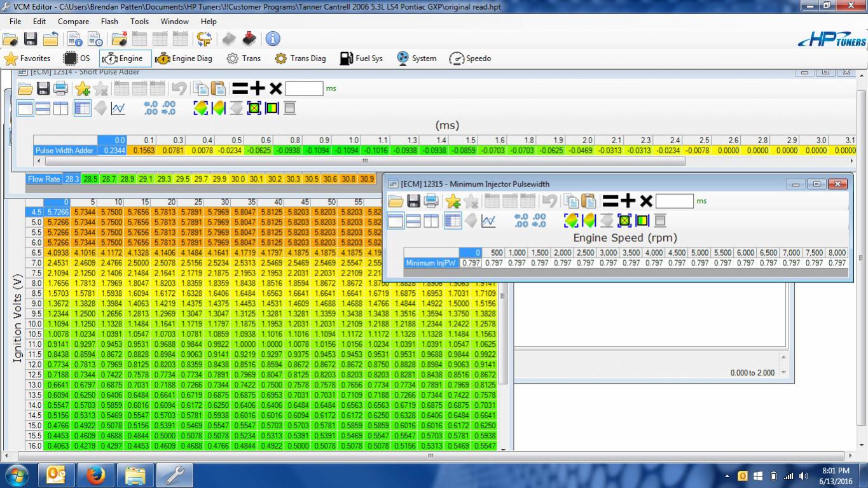This screenshot has height=488, width=868.
Task: Open the Windows Start menu
Action: [17, 475]
